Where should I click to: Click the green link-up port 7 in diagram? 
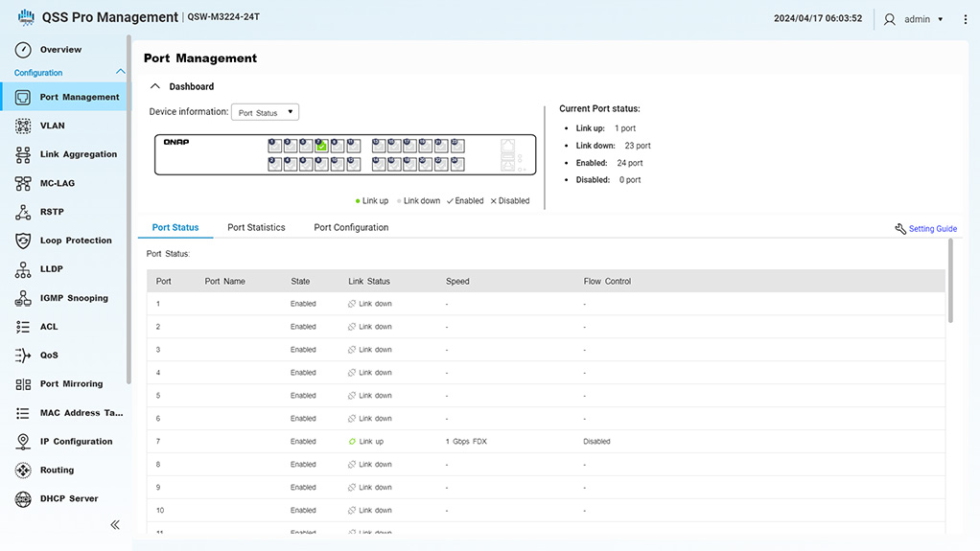pos(322,146)
